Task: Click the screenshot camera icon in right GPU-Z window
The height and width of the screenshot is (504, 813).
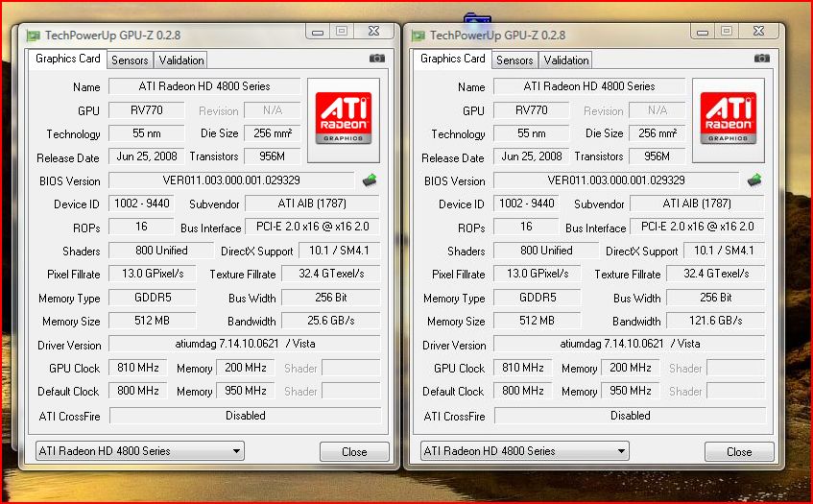Action: click(762, 58)
